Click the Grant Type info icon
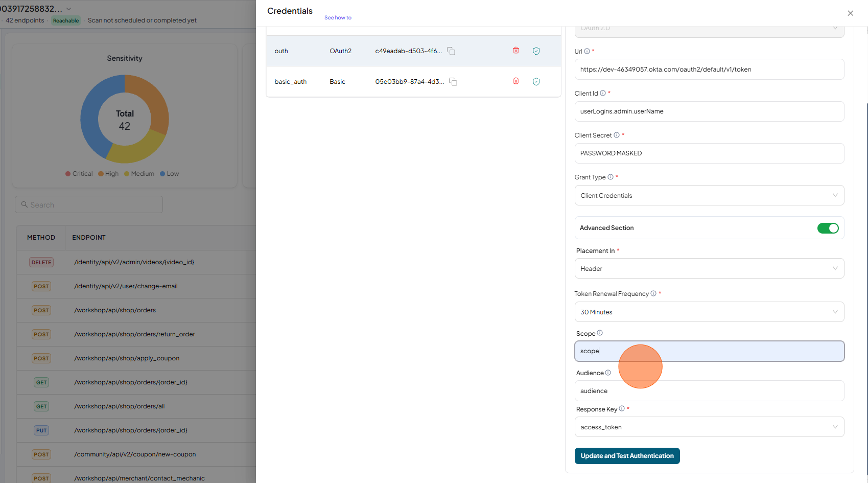The width and height of the screenshot is (868, 483). pyautogui.click(x=611, y=177)
